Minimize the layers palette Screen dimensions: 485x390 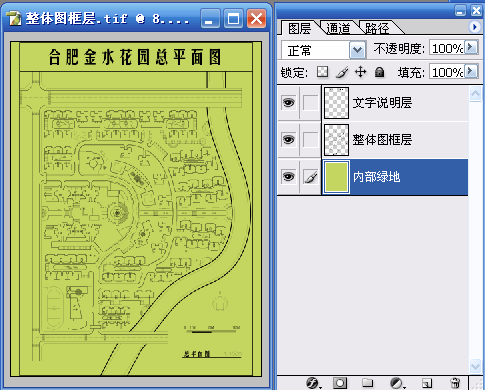click(460, 11)
